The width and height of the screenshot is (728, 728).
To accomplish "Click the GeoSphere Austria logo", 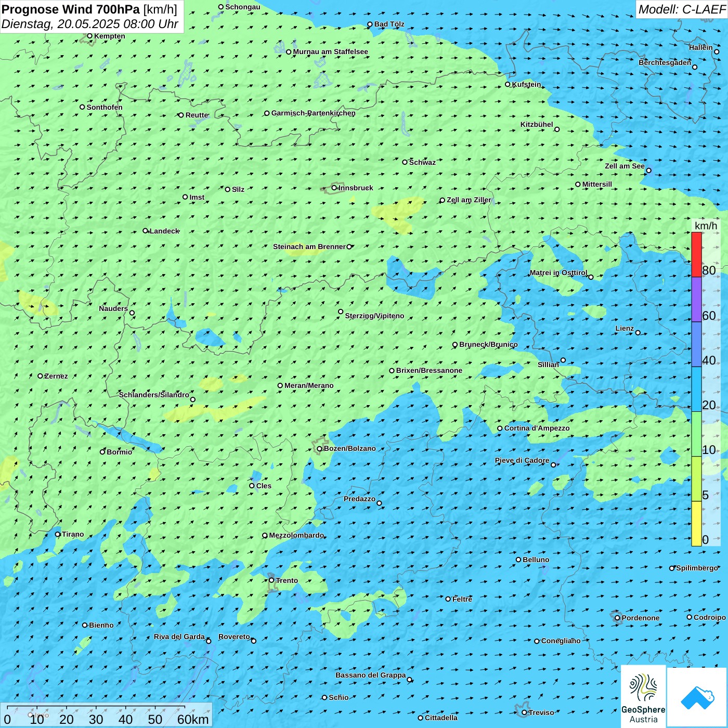I will pyautogui.click(x=643, y=696).
